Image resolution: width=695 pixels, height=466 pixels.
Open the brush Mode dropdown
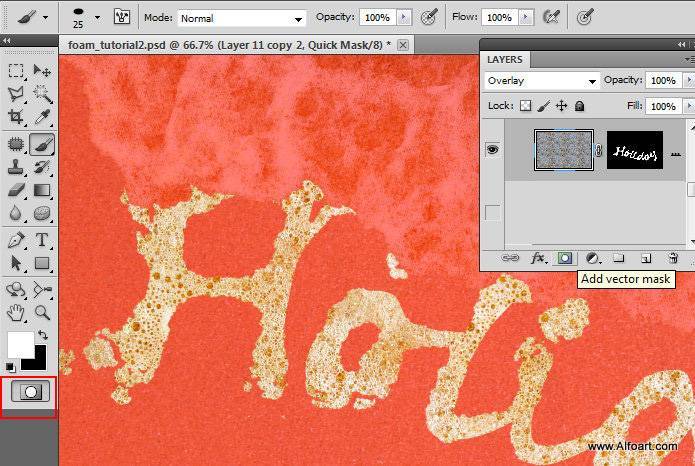[x=242, y=18]
